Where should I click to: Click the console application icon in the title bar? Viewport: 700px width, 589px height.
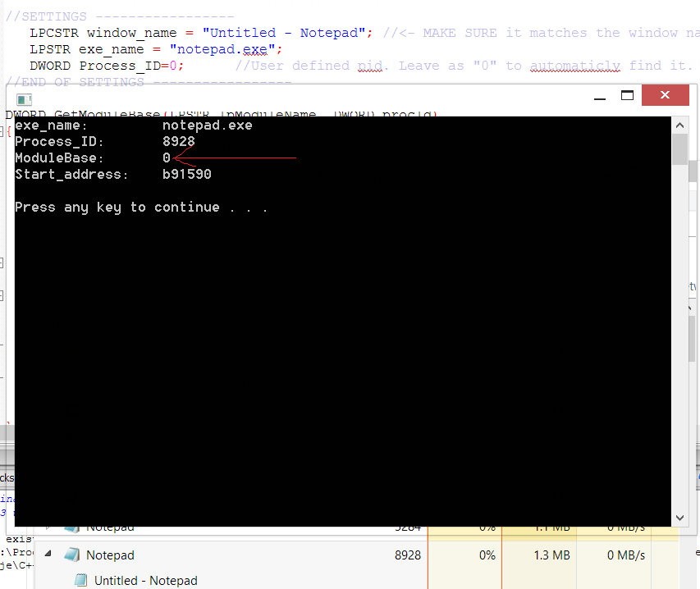click(22, 98)
